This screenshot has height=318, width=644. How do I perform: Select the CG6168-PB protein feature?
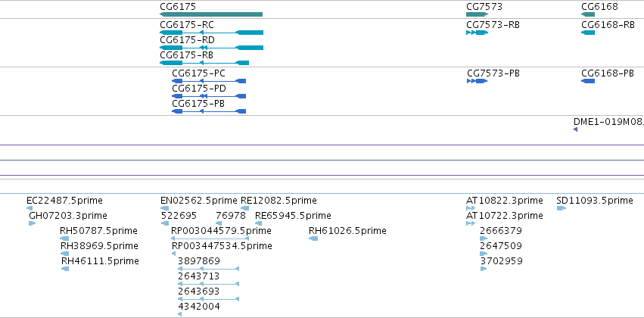(588, 81)
